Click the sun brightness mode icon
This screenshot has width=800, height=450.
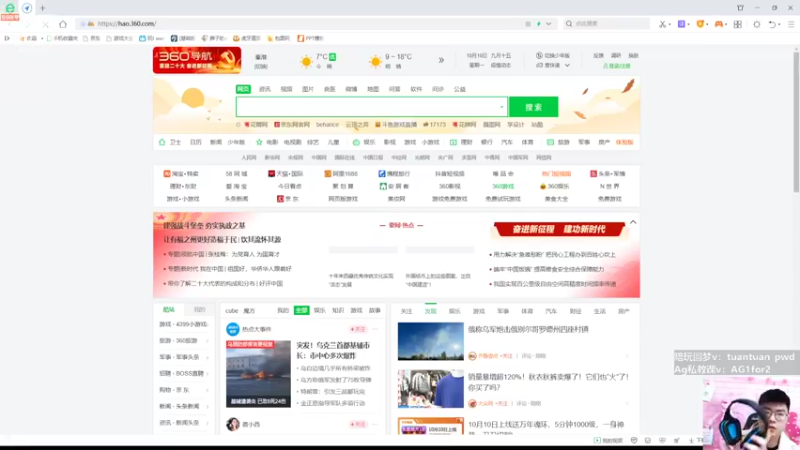click(x=757, y=24)
